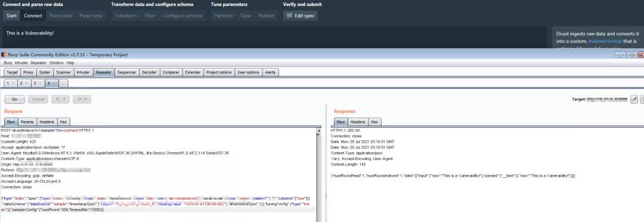Viewport: 644px width, 222px height.
Task: Switch to the Comparer tab
Action: (x=171, y=72)
